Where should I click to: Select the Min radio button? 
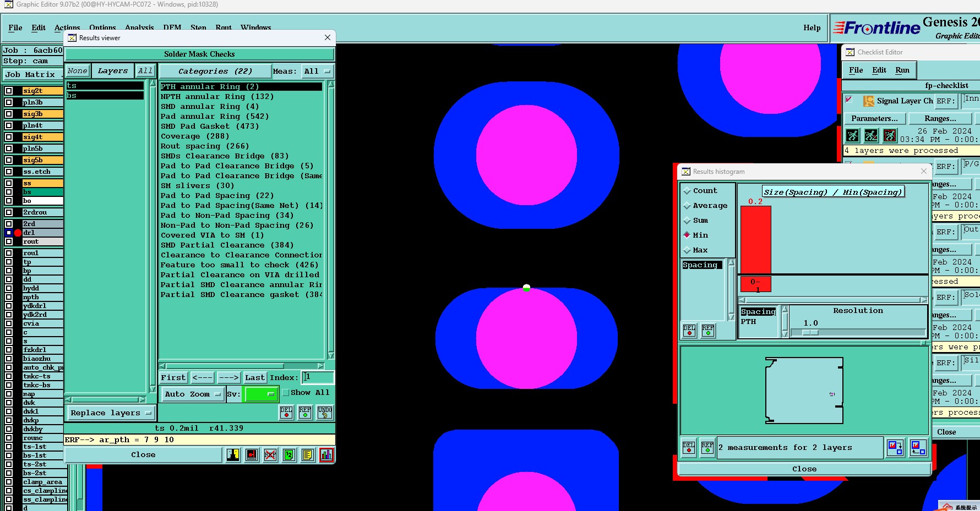click(687, 235)
